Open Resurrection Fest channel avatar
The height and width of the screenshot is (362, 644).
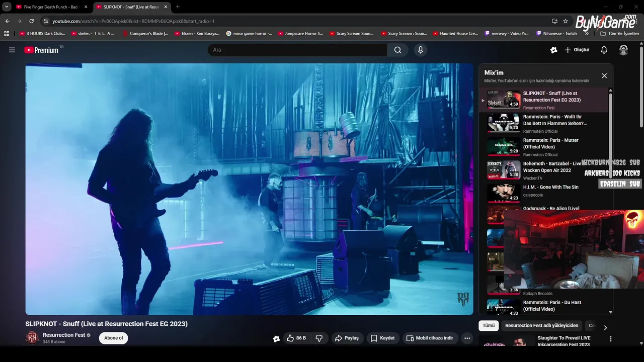32,338
